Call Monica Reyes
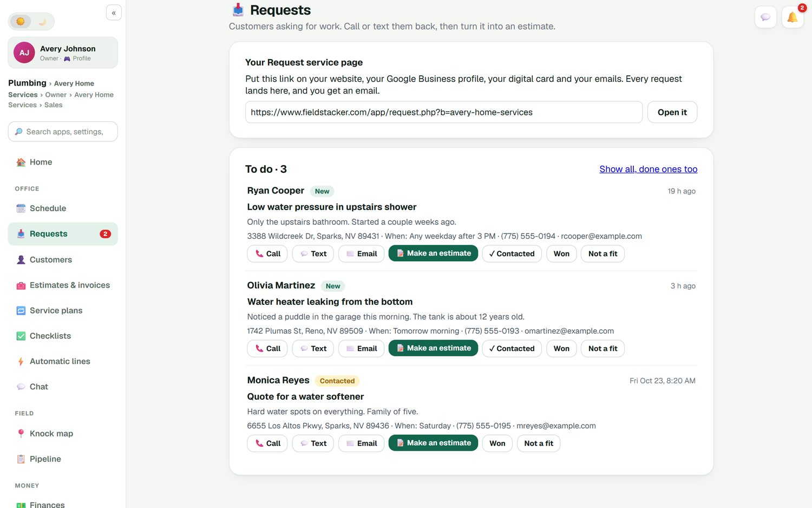This screenshot has width=812, height=508. click(267, 443)
